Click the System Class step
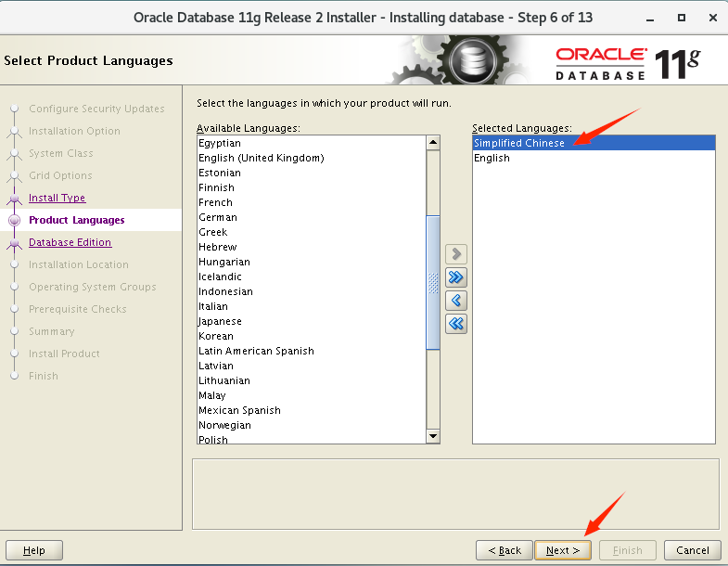Viewport: 728px width, 566px height. click(61, 153)
